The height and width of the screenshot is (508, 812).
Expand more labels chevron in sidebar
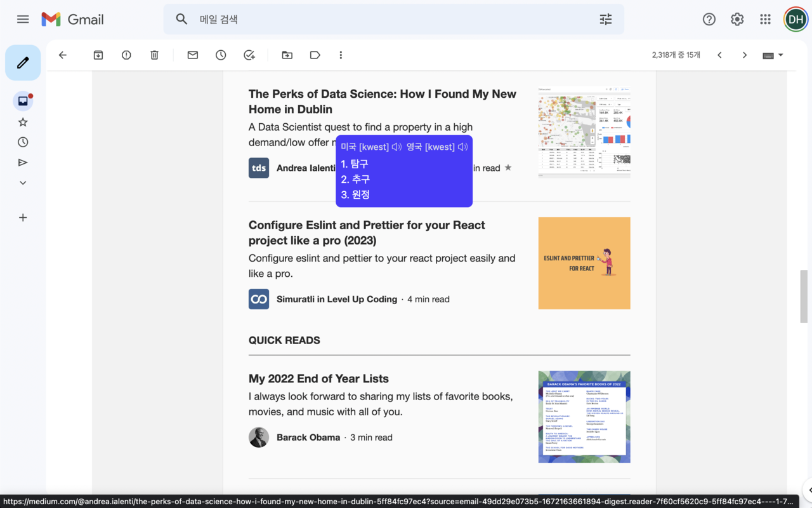tap(23, 183)
